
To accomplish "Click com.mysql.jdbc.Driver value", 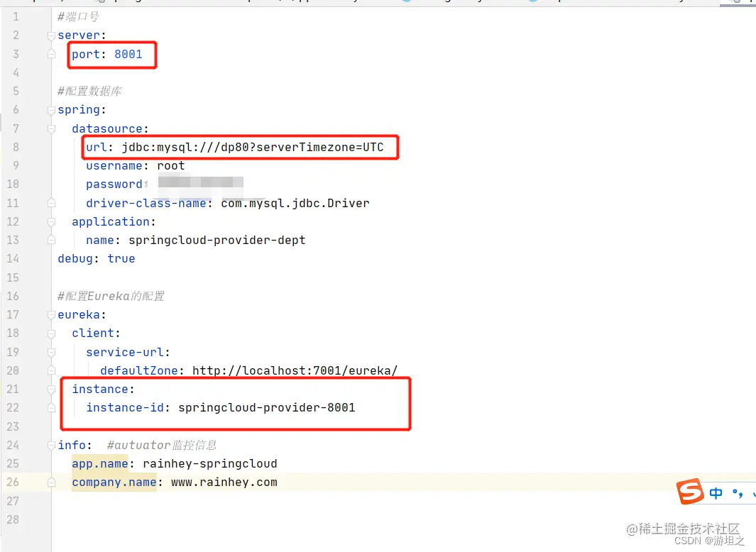I will pos(295,204).
